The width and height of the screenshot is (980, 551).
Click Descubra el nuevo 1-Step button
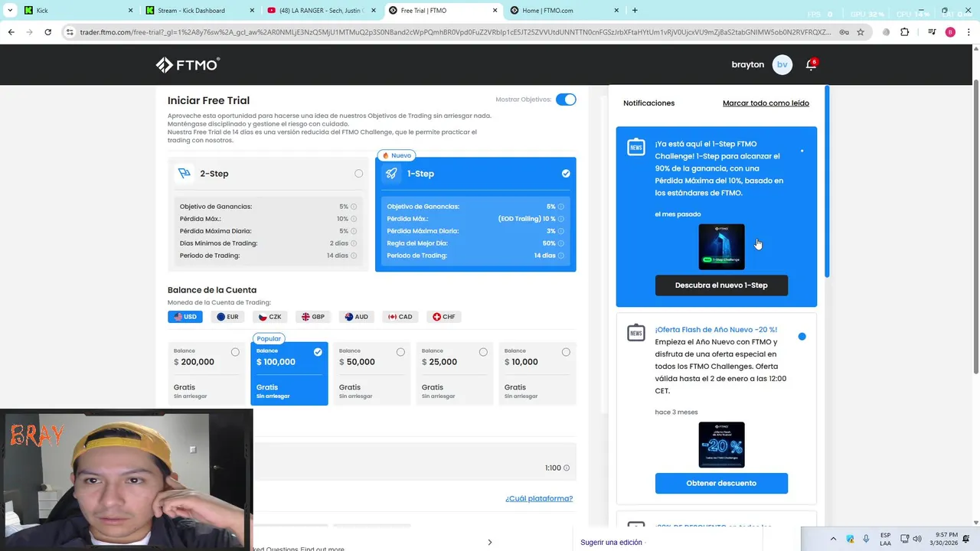tap(721, 285)
